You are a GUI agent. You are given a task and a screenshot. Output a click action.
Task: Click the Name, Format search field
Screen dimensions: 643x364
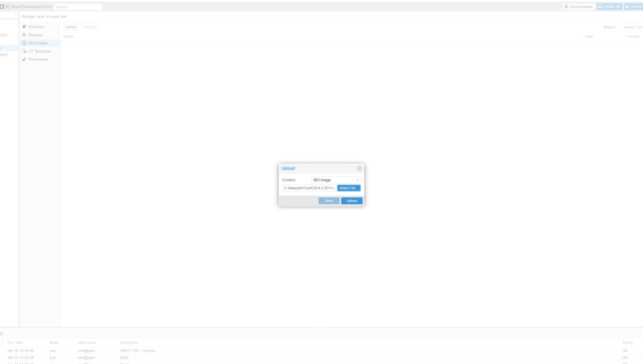click(633, 27)
